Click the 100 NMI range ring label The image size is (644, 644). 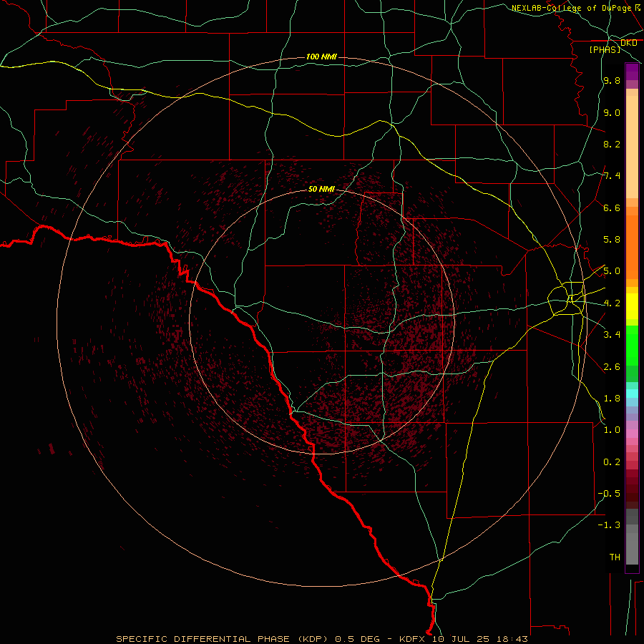point(321,57)
